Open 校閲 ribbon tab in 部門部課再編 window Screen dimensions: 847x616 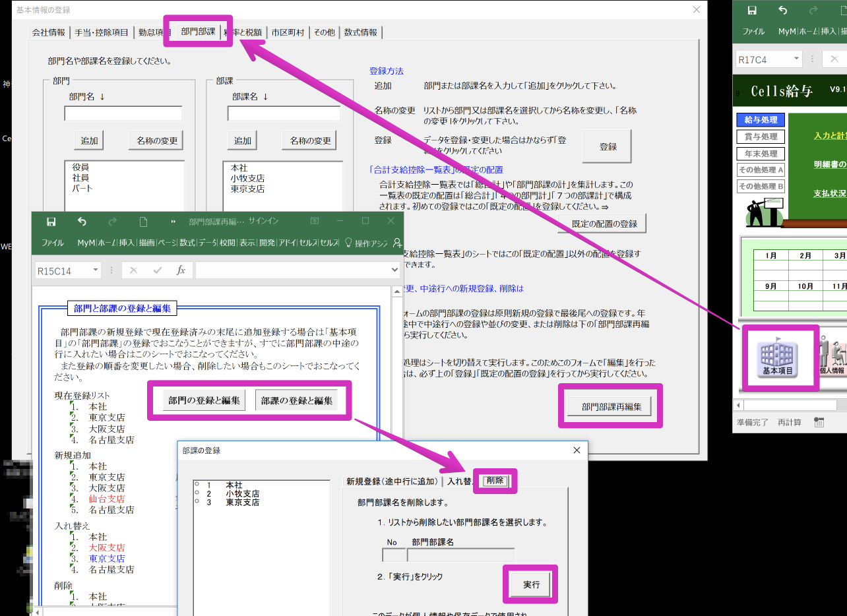point(228,243)
